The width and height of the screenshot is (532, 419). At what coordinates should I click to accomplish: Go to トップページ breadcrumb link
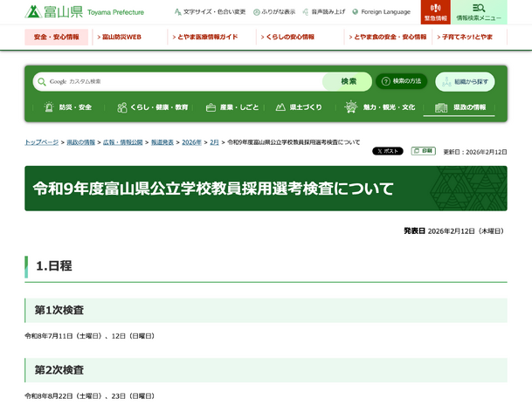pyautogui.click(x=41, y=142)
